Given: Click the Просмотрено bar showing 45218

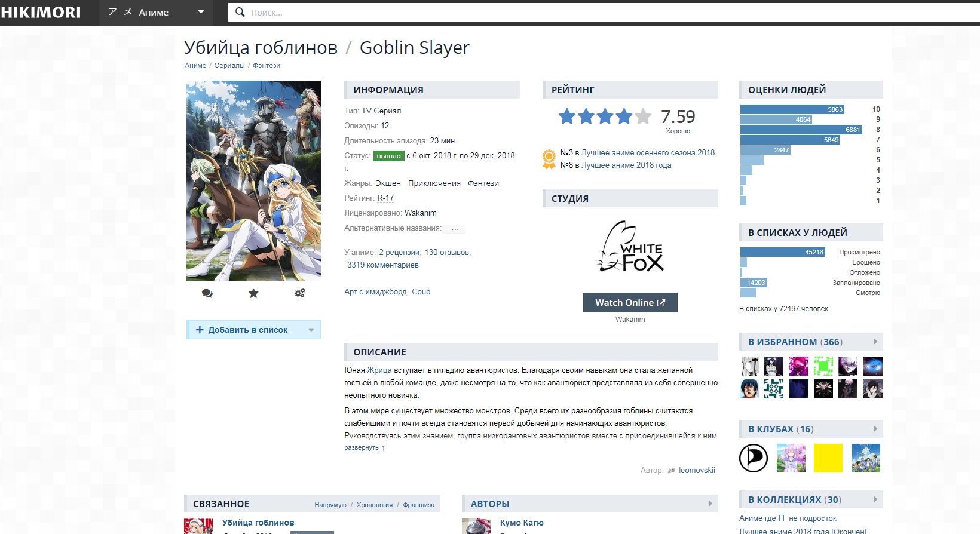Looking at the screenshot, I should [x=783, y=252].
